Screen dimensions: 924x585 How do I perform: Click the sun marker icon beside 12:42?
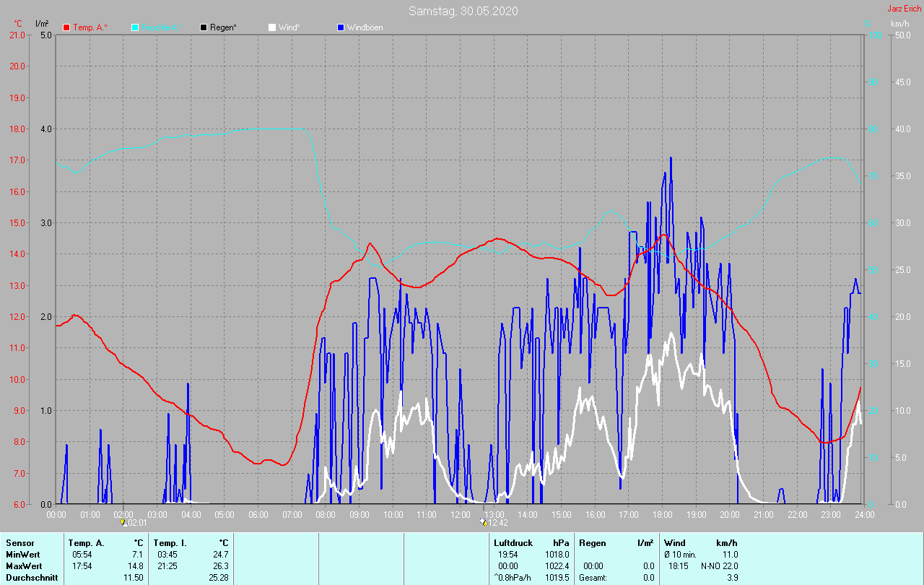[483, 521]
